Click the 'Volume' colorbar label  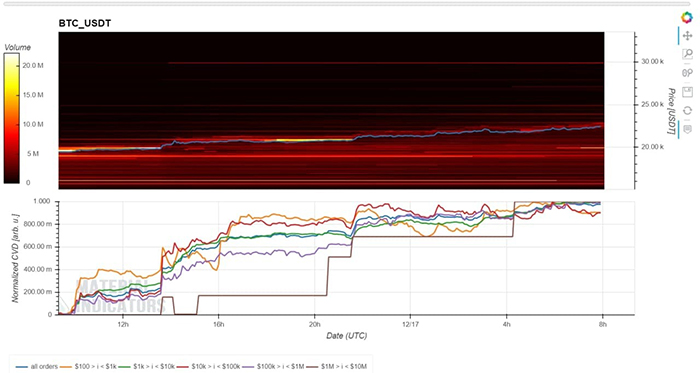tap(17, 47)
